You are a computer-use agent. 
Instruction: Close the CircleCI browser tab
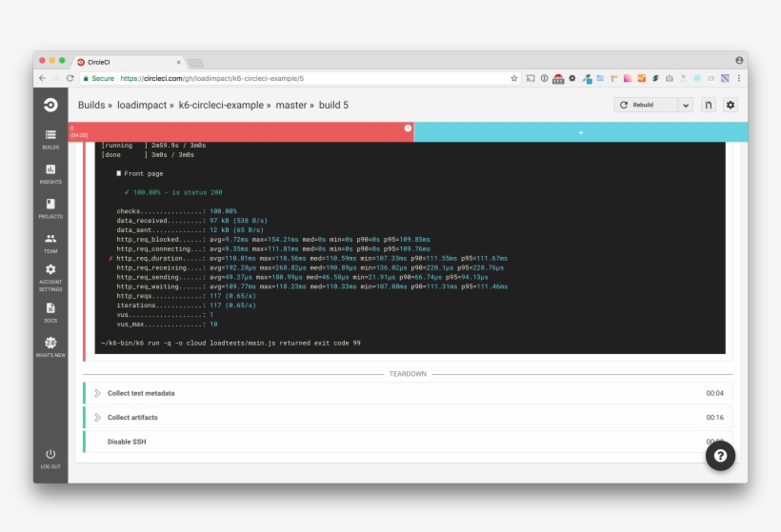pyautogui.click(x=178, y=62)
